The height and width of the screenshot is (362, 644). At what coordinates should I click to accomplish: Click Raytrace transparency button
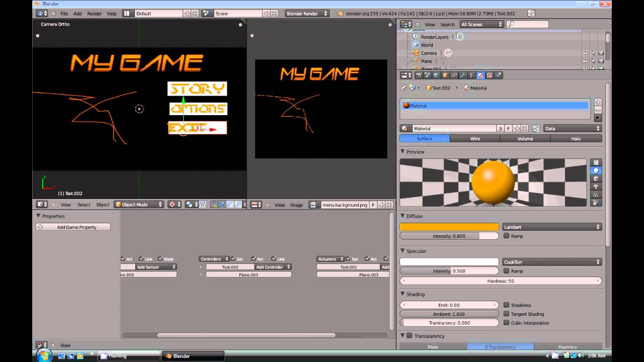(568, 347)
